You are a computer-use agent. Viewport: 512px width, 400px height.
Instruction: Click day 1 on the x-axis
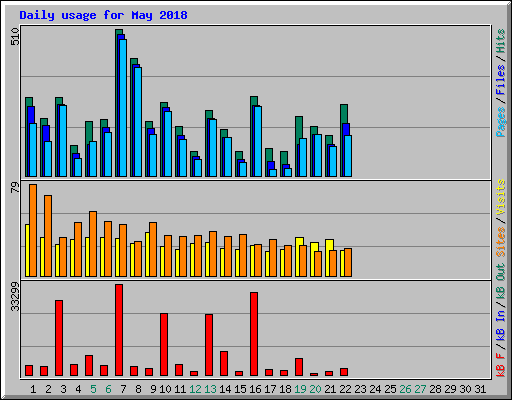click(x=33, y=389)
